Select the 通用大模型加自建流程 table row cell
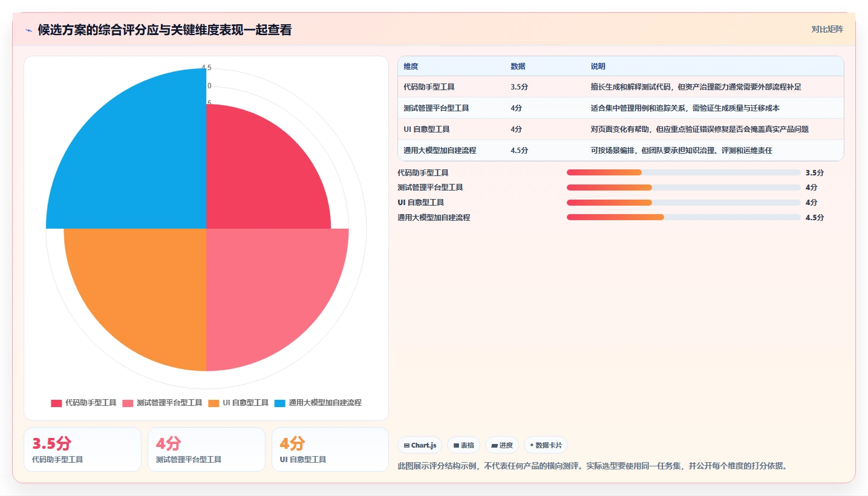Viewport: 868px width, 496px height. pyautogui.click(x=440, y=151)
